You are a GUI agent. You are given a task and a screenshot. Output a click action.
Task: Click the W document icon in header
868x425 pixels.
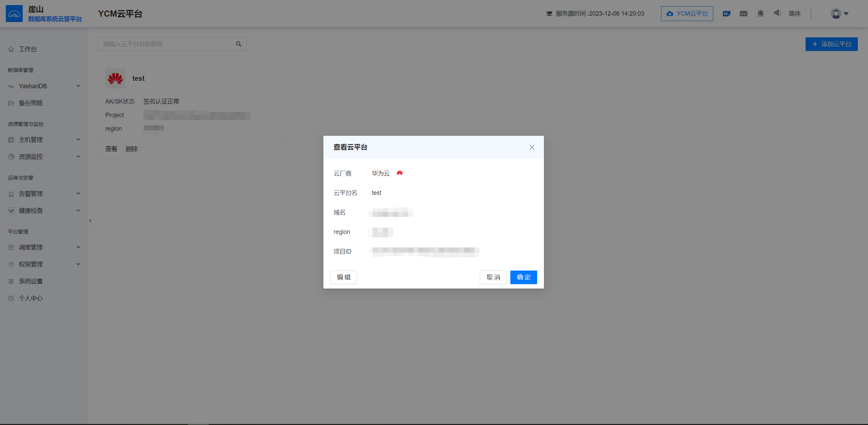click(727, 14)
